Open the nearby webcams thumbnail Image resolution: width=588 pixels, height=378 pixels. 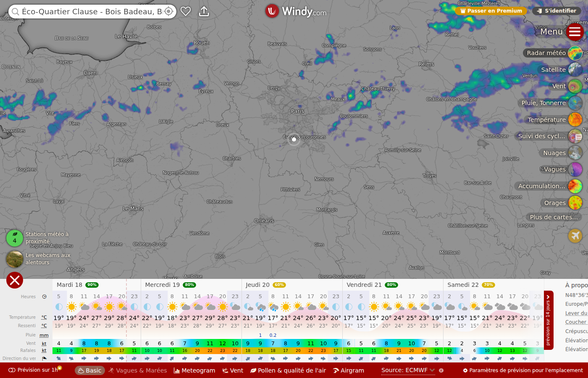pos(15,259)
